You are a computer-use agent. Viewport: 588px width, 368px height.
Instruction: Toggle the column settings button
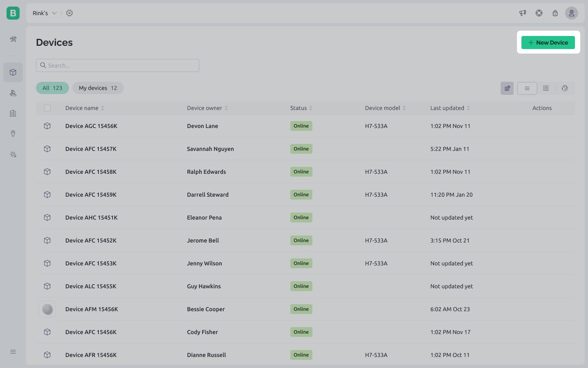pyautogui.click(x=507, y=88)
